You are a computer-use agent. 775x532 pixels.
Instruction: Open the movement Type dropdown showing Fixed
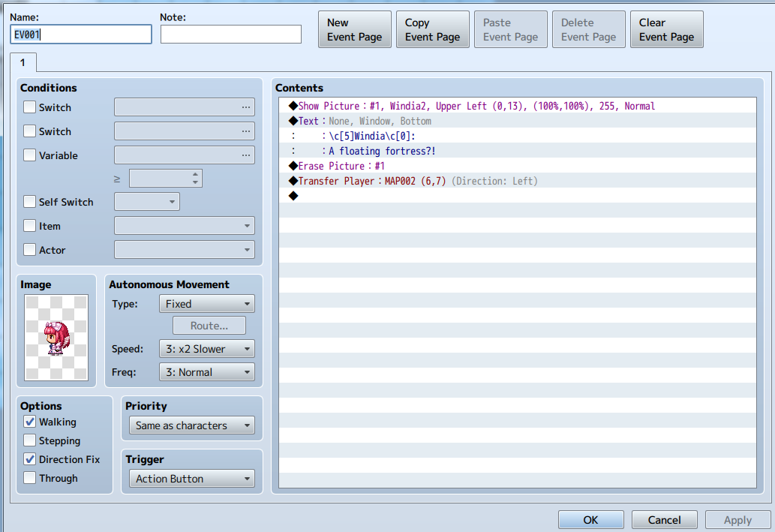(206, 304)
